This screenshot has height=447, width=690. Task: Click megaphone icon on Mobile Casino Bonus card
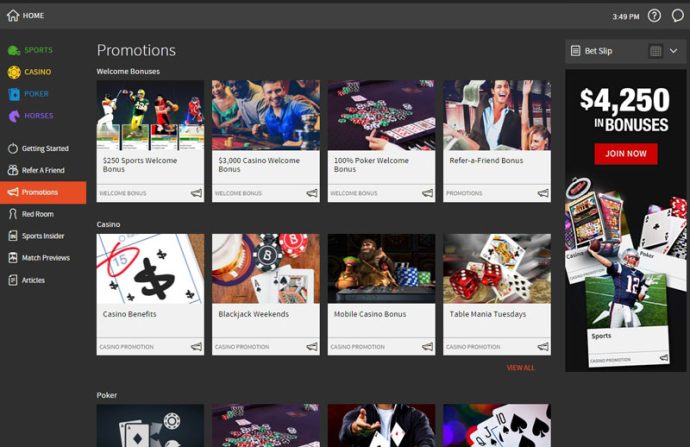(428, 347)
